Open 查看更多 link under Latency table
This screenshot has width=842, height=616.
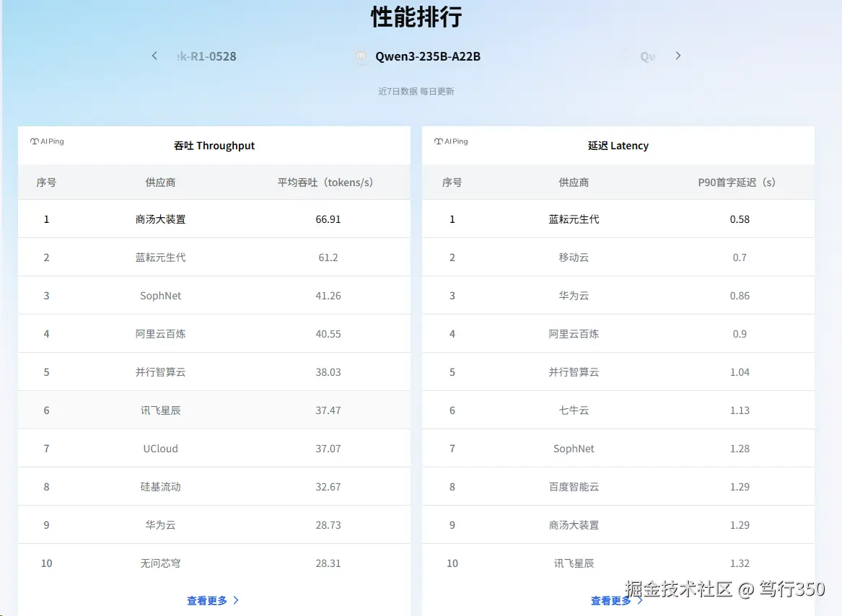click(x=616, y=600)
